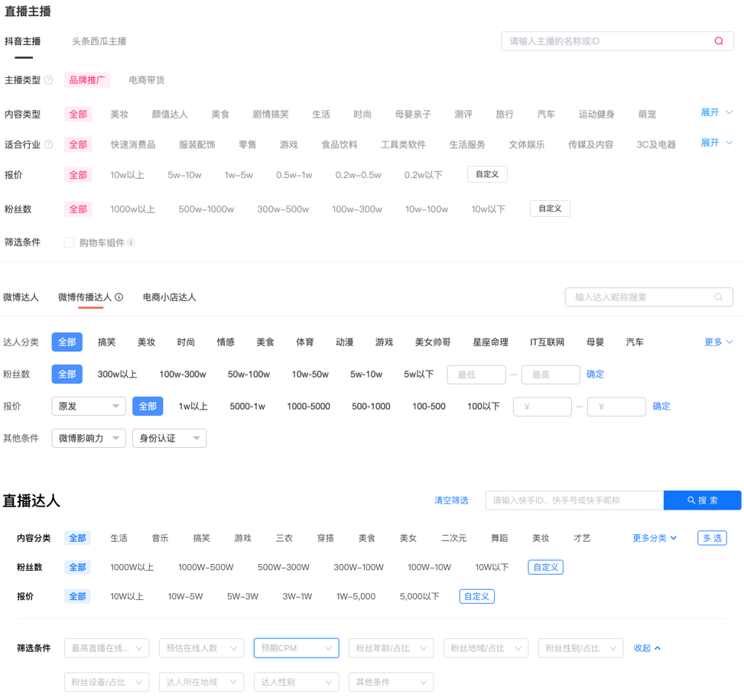Focus the 最低 fans input field
Screen dimensions: 744x700
[x=476, y=374]
